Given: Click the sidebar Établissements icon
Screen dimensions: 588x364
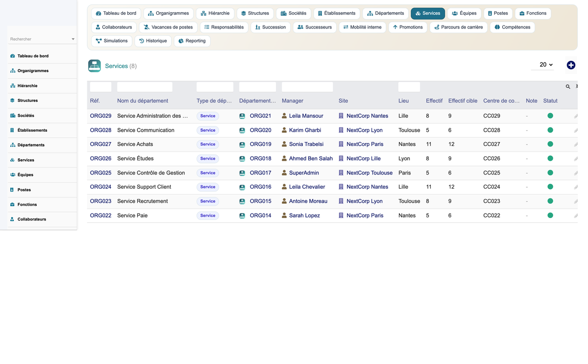Looking at the screenshot, I should [13, 130].
